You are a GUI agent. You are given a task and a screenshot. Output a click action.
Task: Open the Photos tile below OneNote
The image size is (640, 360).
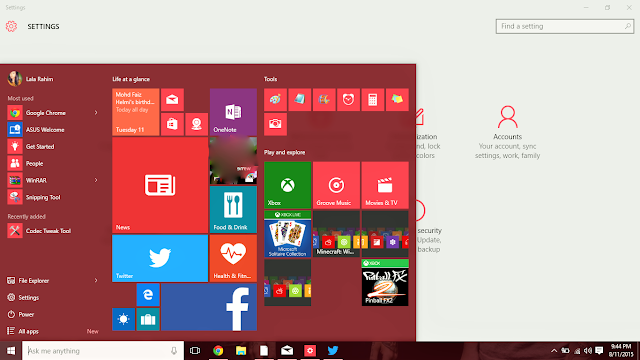pos(233,161)
